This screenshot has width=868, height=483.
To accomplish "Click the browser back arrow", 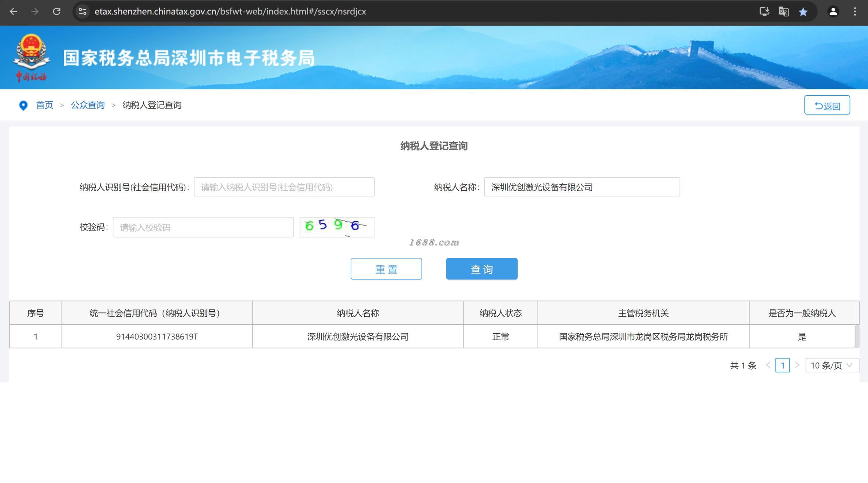I will tap(13, 11).
